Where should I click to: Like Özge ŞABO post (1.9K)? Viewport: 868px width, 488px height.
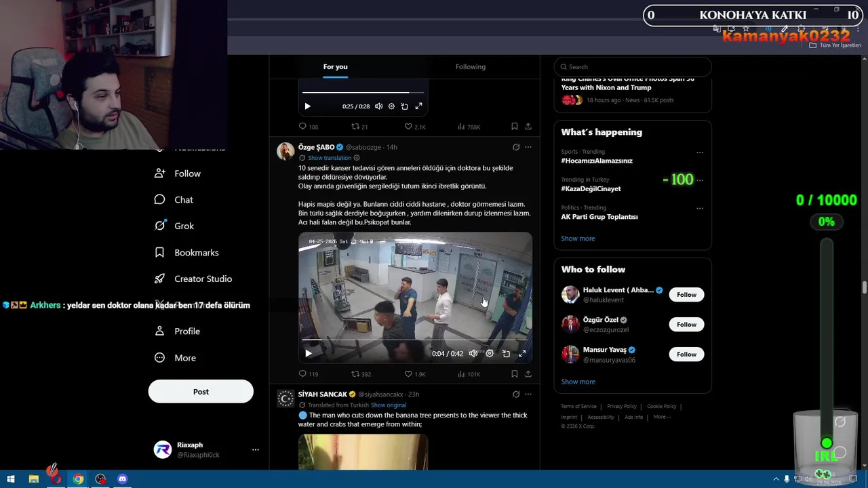click(x=415, y=373)
